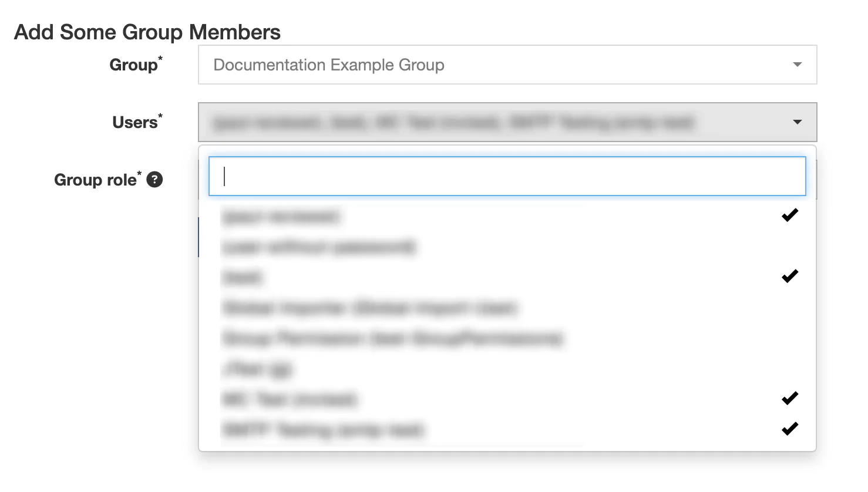Focus the user search text box
This screenshot has height=492, width=868.
tap(507, 176)
